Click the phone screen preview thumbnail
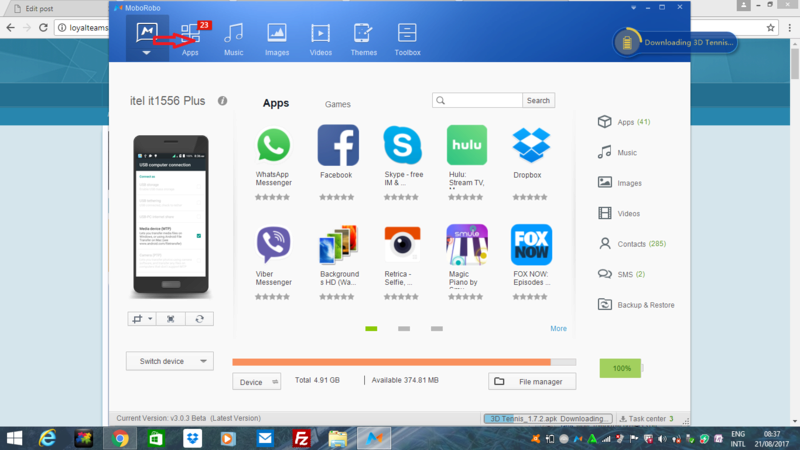The image size is (800, 450). (171, 214)
